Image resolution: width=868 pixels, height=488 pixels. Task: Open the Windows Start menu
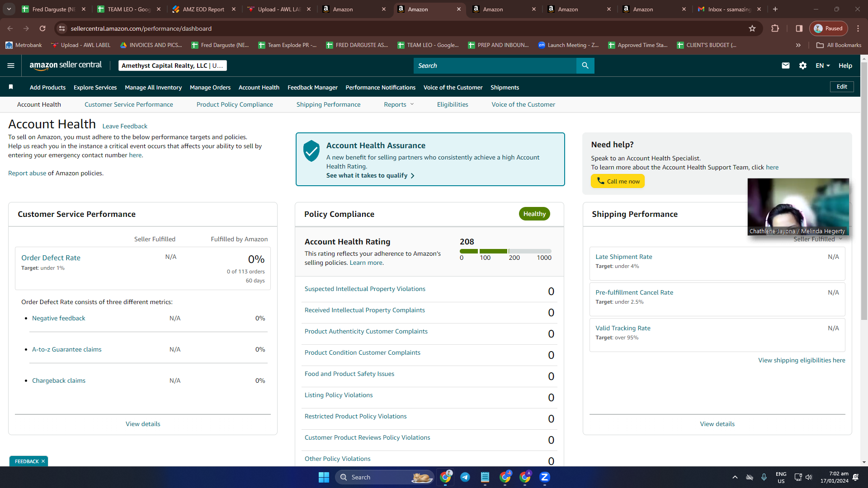(x=324, y=477)
